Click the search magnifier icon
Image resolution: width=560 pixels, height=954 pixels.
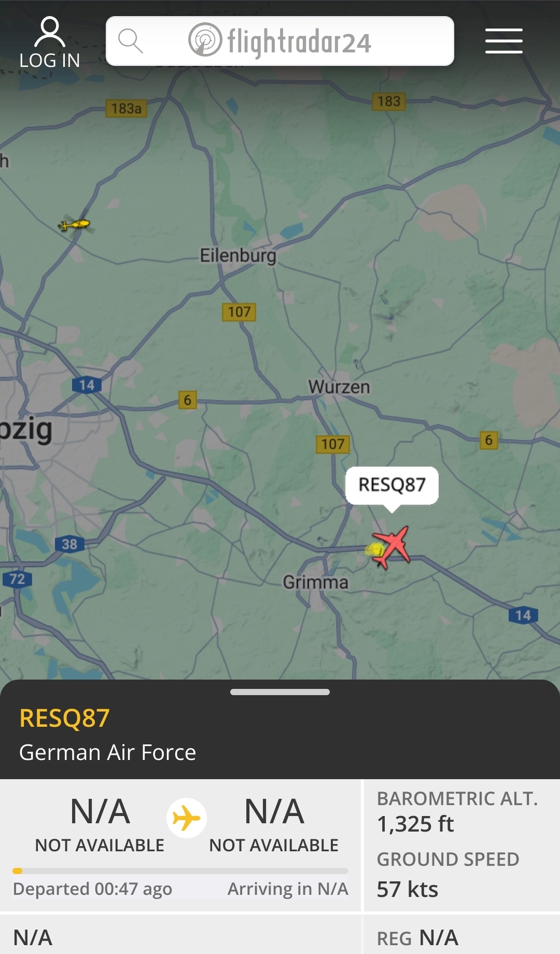[x=130, y=41]
